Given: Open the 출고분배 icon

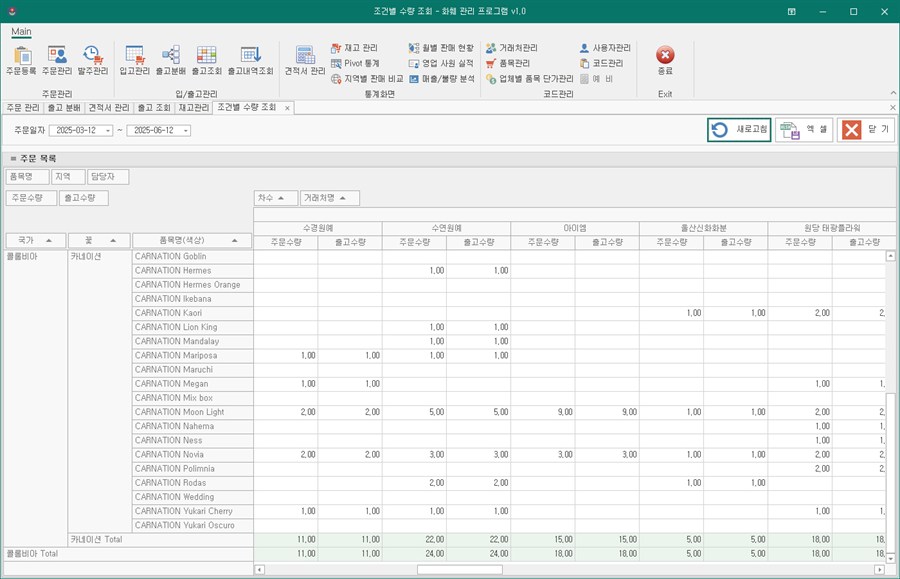Looking at the screenshot, I should [170, 60].
